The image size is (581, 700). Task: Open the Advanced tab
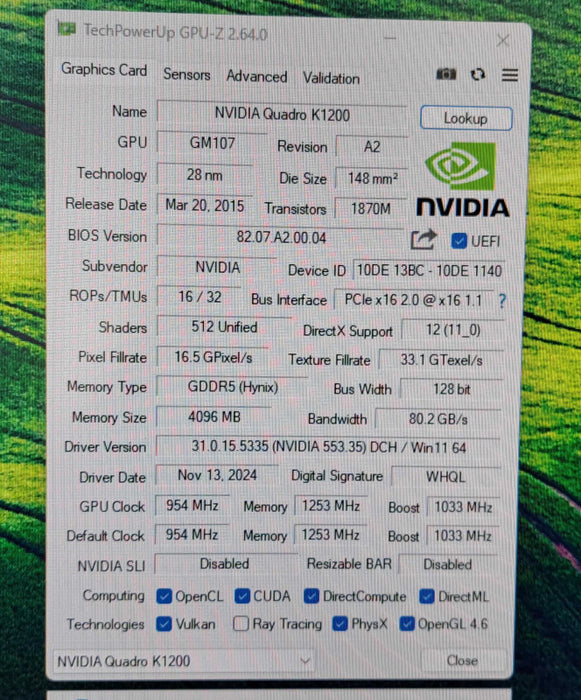(257, 76)
